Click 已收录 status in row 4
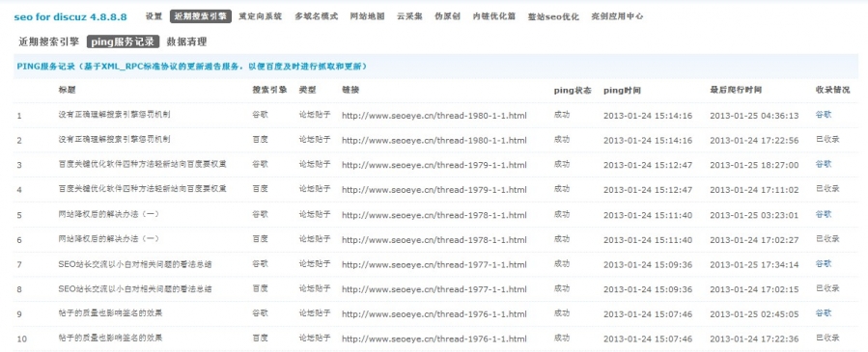 pyautogui.click(x=827, y=188)
